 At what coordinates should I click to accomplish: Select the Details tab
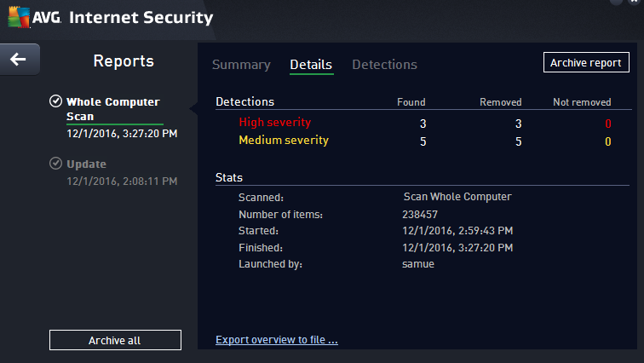point(311,65)
